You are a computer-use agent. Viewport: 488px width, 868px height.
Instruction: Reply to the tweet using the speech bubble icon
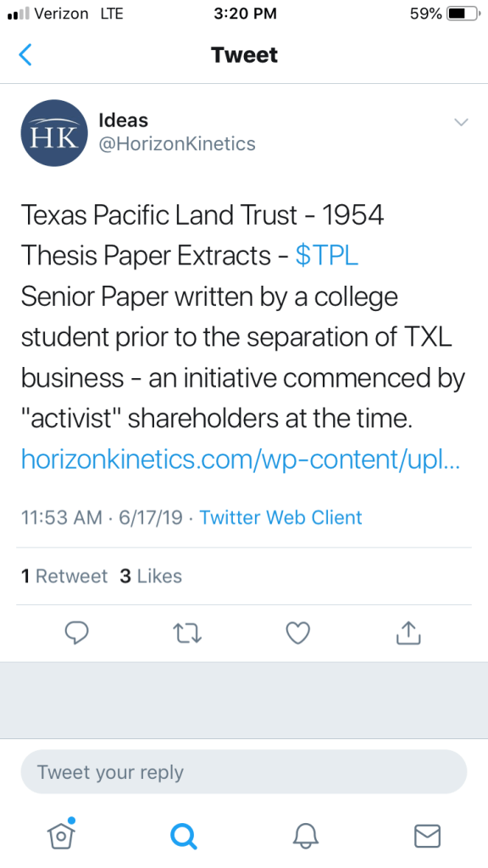(x=77, y=632)
